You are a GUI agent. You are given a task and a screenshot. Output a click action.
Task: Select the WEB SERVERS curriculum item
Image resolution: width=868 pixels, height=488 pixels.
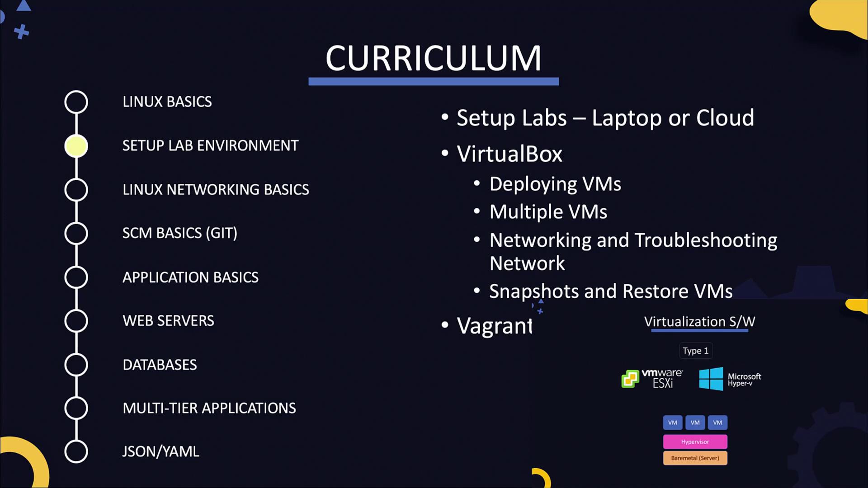[168, 320]
